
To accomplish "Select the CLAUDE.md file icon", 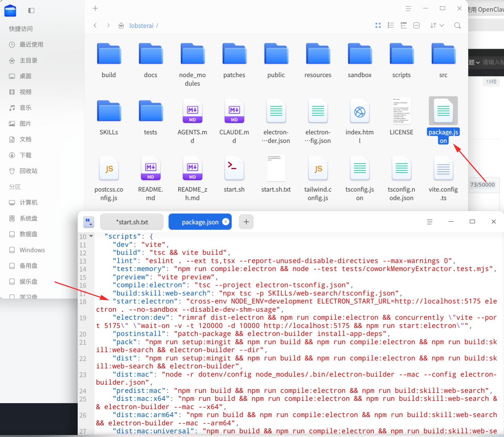I will click(x=234, y=111).
